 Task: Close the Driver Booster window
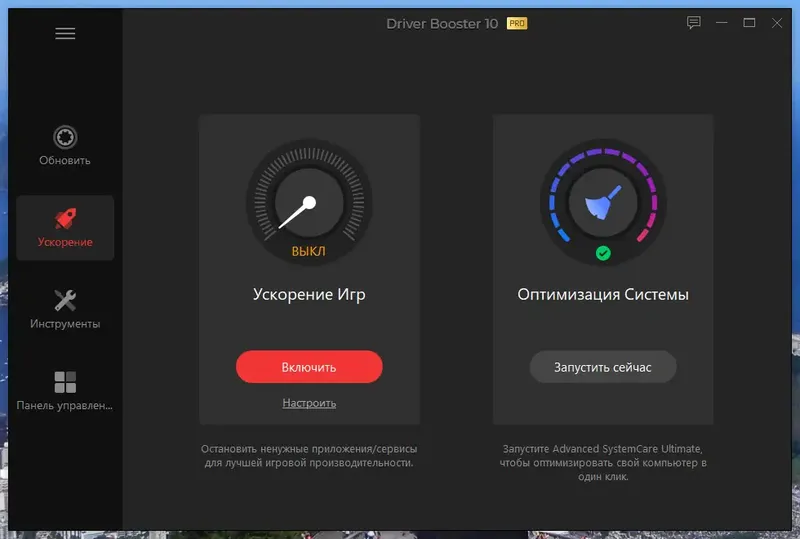click(x=777, y=22)
